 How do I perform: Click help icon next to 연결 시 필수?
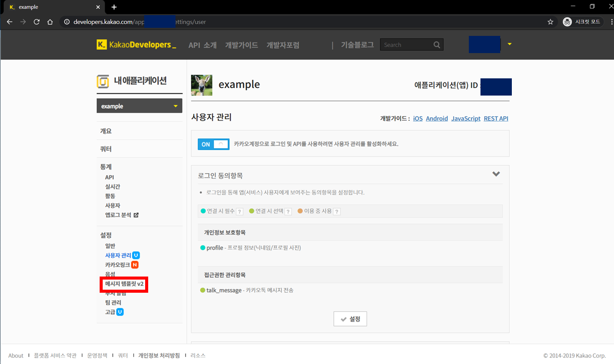[240, 211]
